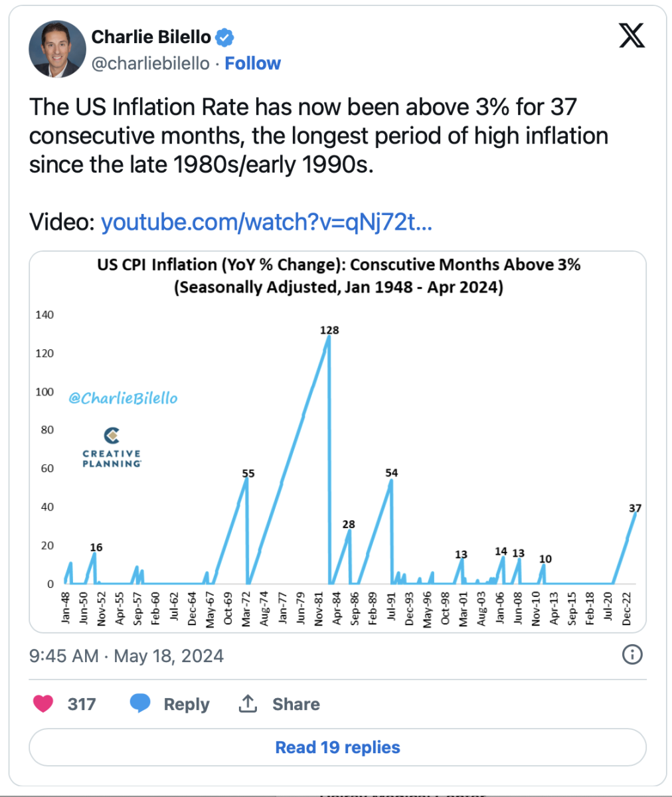Viewport: 672px width, 797px height.
Task: Click the @CharlieBilello watermark in chart
Action: [124, 398]
